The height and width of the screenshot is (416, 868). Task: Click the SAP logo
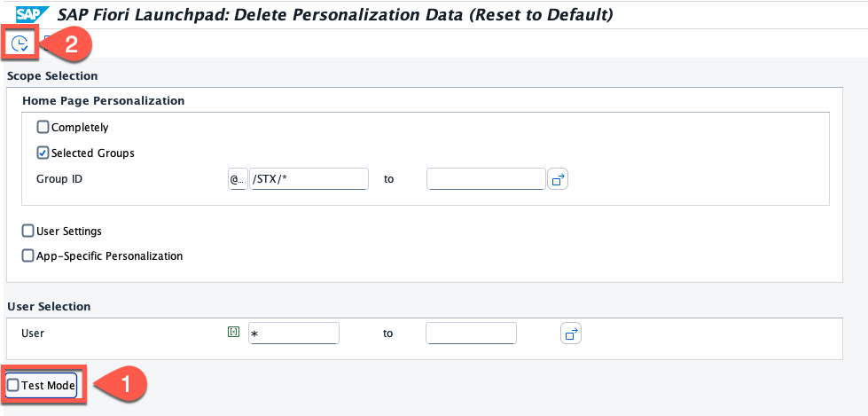coord(31,13)
